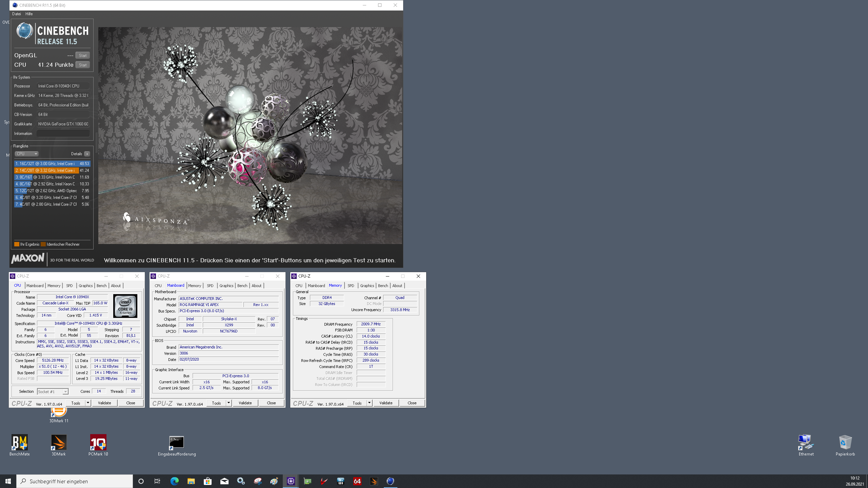
Task: Click the Prozessor field Intel Core i9-10940X
Action: (63, 86)
